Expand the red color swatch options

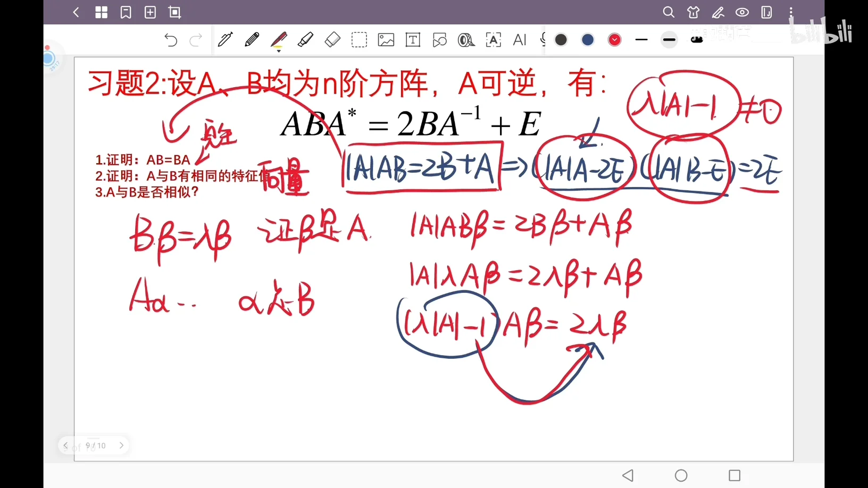tap(614, 40)
